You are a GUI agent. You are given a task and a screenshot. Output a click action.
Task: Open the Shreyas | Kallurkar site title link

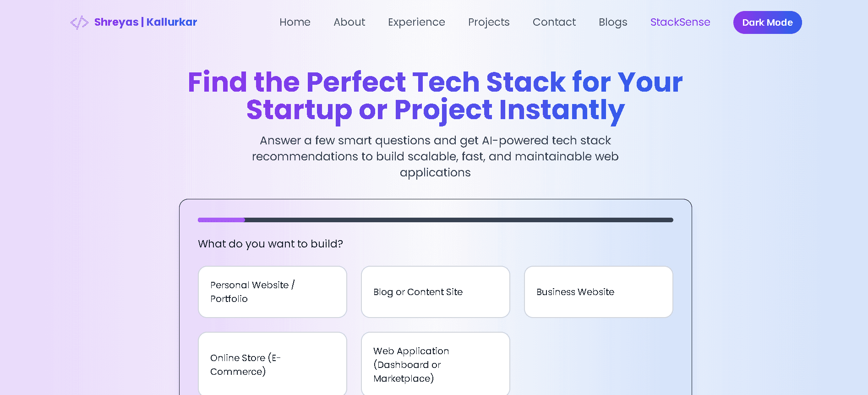146,22
